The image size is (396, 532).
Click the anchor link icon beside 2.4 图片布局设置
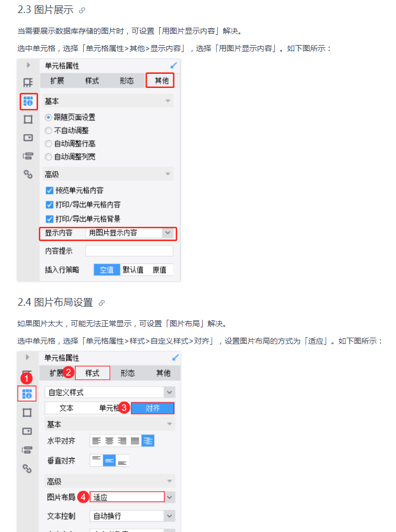[x=102, y=303]
